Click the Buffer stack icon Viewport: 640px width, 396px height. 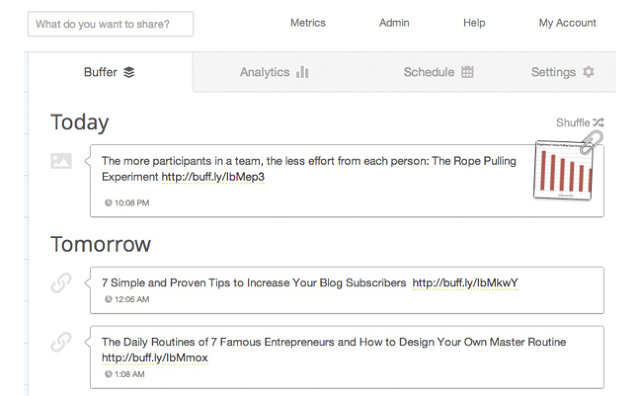tap(129, 72)
